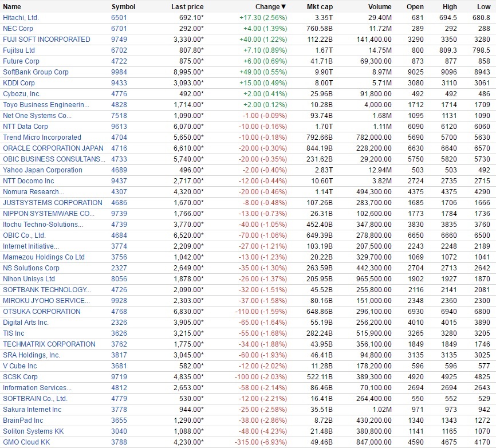
Task: Open Soliton Systems KK link
Action: [x=33, y=431]
